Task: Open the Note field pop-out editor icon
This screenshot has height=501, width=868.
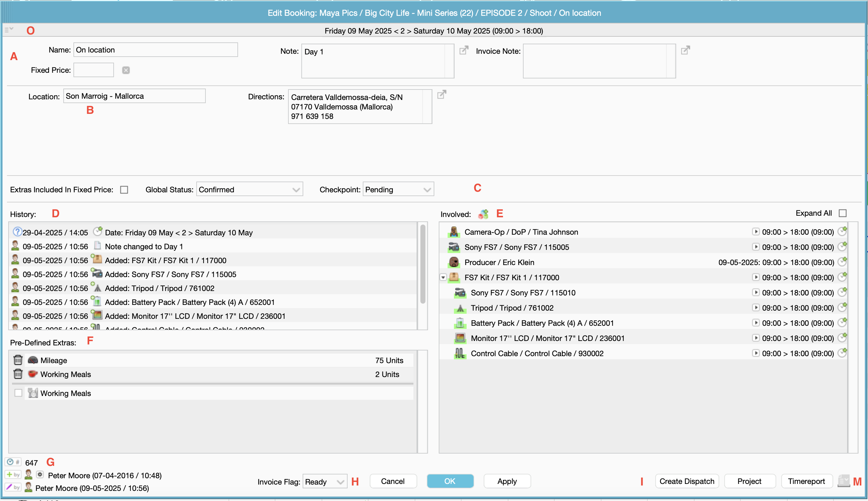Action: coord(464,50)
